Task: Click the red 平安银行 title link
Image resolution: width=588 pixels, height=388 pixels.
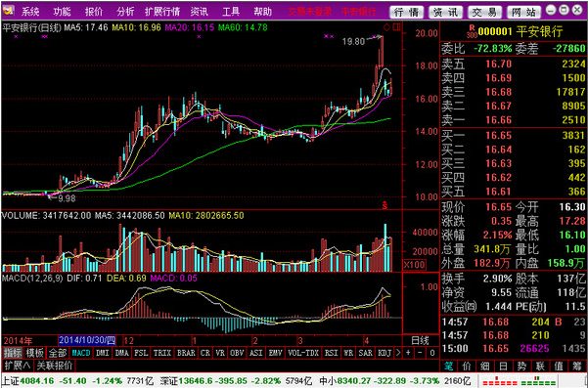Action: point(358,12)
